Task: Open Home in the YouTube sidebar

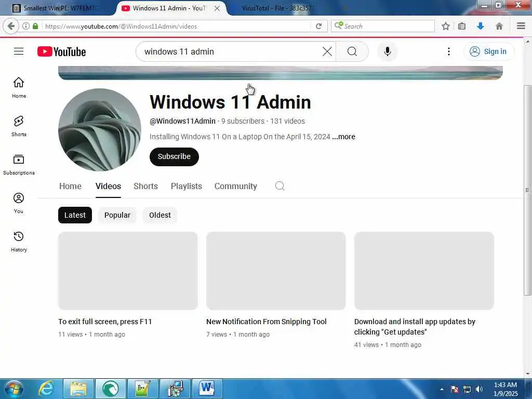Action: pos(19,87)
